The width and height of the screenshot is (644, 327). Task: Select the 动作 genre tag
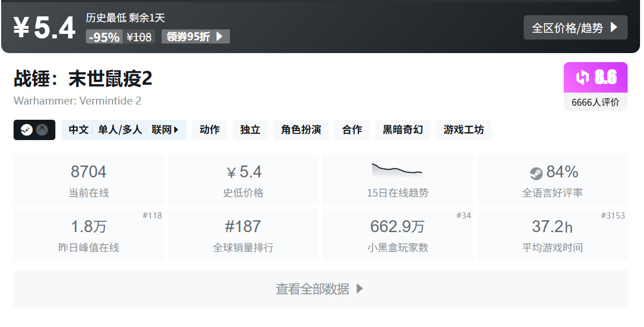(210, 130)
